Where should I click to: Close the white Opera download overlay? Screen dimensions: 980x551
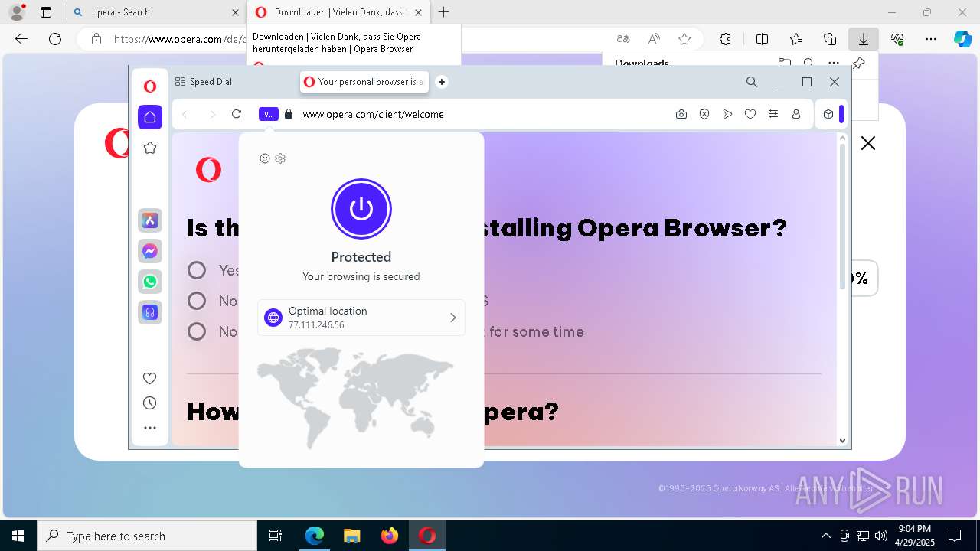[868, 143]
